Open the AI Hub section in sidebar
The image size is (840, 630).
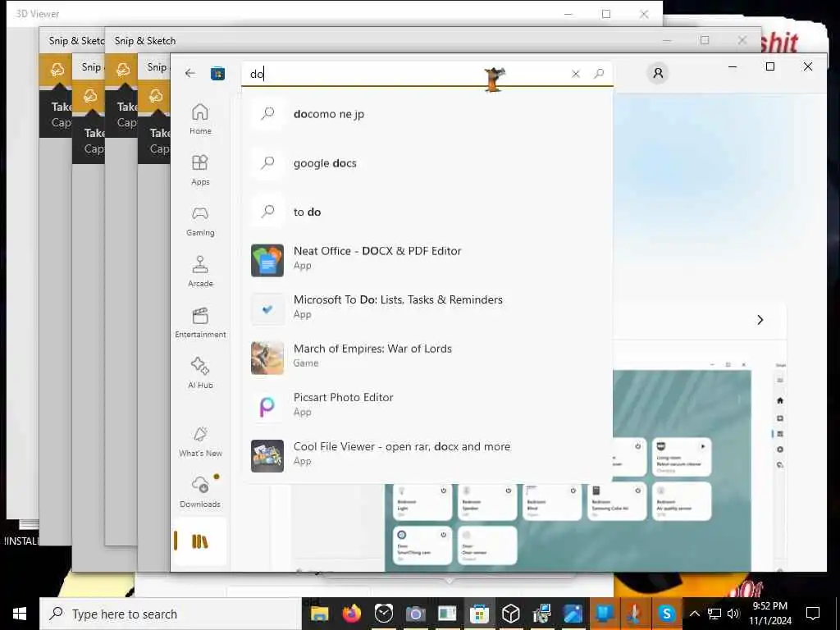200,373
